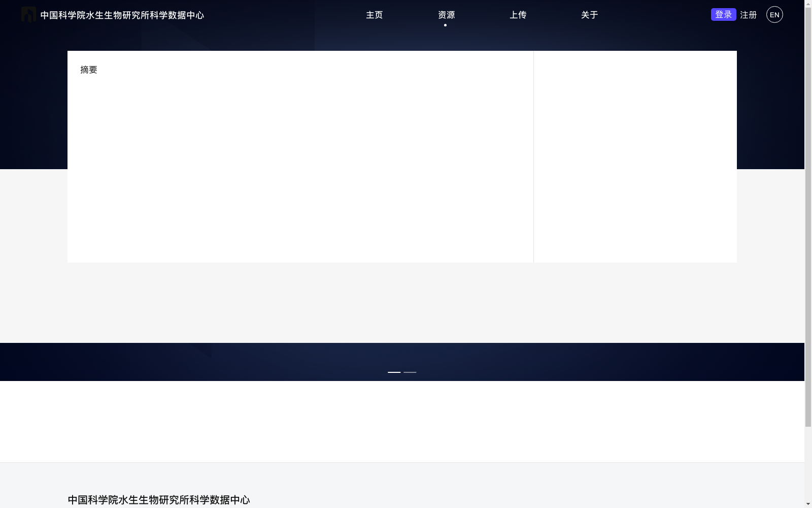
Task: Click the vertical scrollbar thumb
Action: tap(808, 217)
